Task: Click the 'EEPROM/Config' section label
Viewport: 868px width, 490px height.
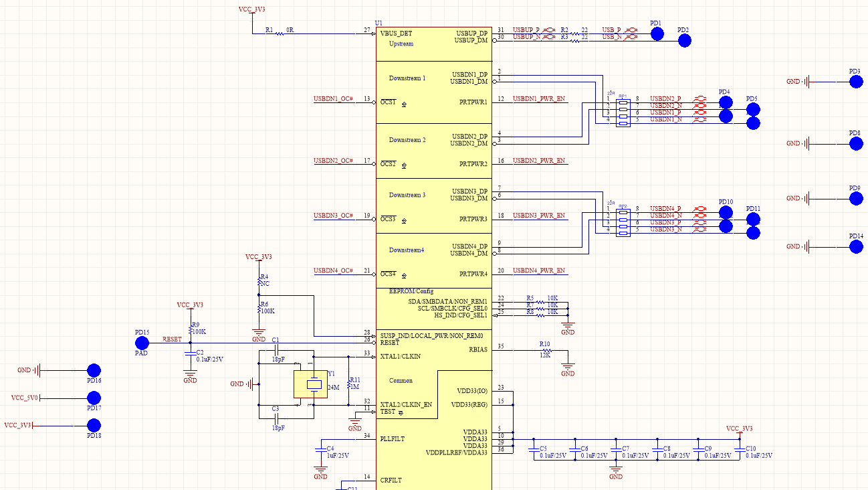Action: (411, 291)
